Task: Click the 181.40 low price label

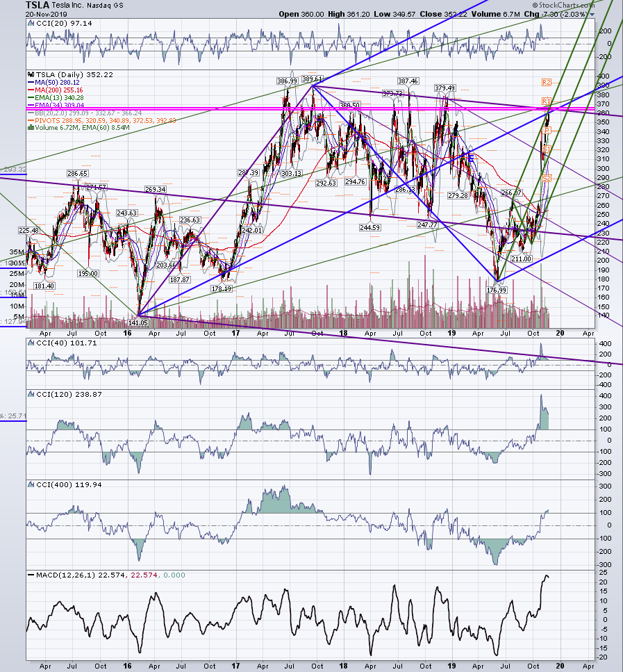Action: pyautogui.click(x=44, y=286)
